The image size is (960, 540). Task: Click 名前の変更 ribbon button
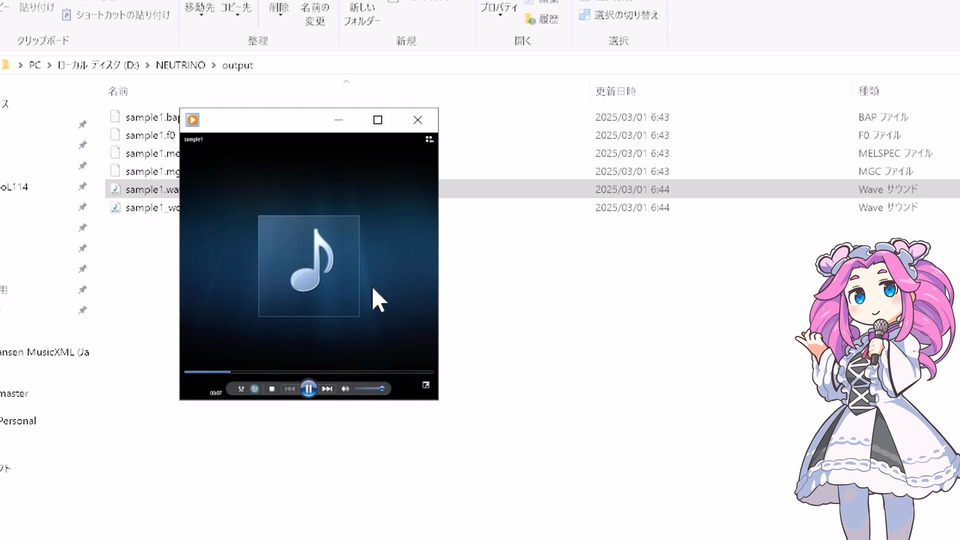coord(315,13)
